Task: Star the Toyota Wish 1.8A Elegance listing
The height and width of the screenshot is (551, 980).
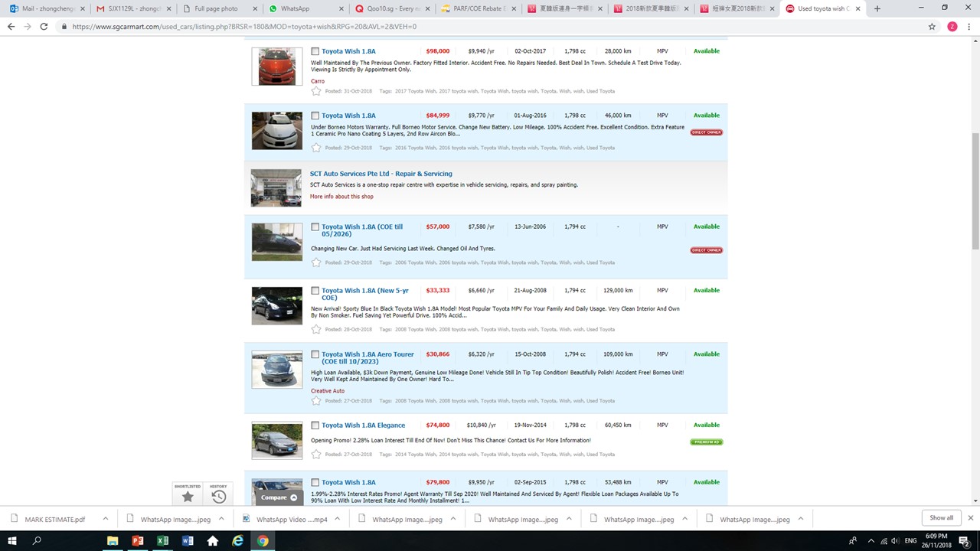Action: tap(316, 454)
